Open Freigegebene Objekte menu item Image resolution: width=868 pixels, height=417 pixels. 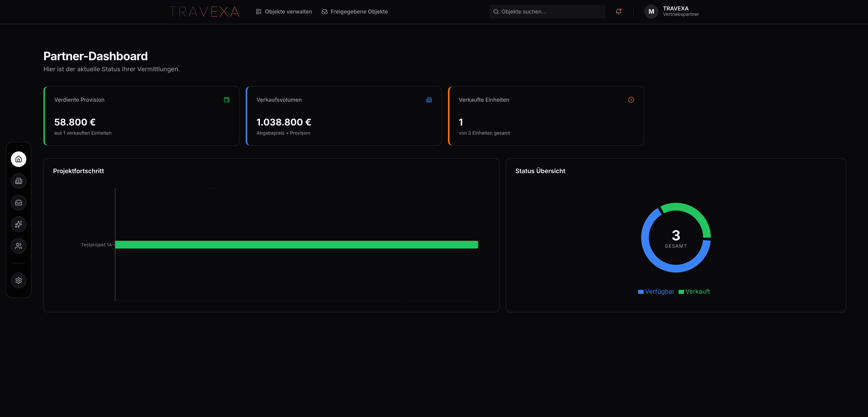pos(355,12)
